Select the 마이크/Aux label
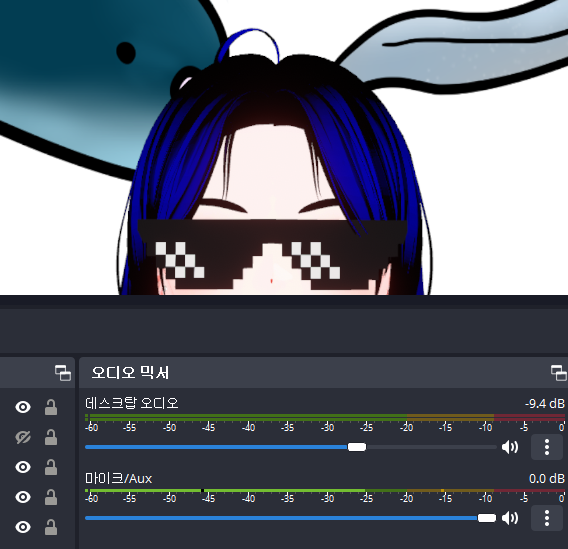The image size is (568, 549). pos(118,478)
